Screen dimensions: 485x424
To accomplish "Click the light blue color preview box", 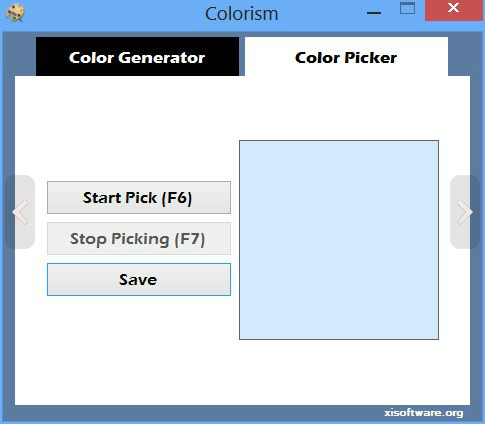I will tap(339, 240).
